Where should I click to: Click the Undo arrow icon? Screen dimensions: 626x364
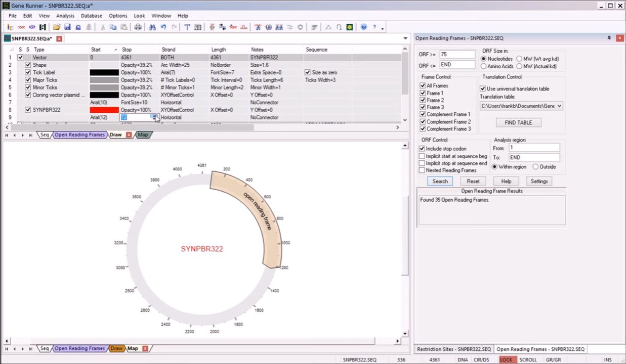point(163,27)
